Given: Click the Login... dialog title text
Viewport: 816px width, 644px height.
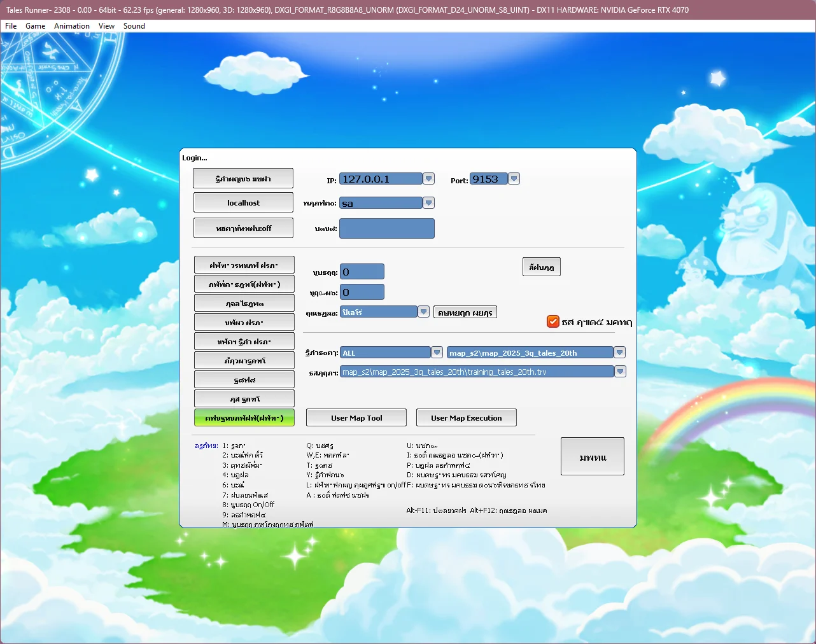Looking at the screenshot, I should pyautogui.click(x=195, y=158).
